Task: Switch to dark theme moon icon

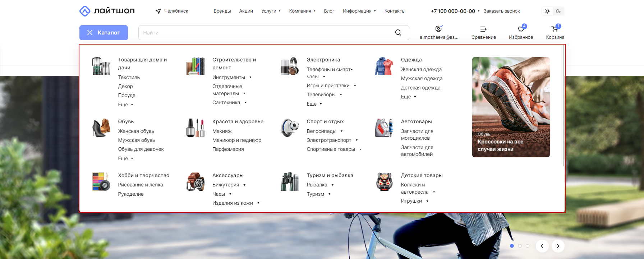Action: click(558, 11)
